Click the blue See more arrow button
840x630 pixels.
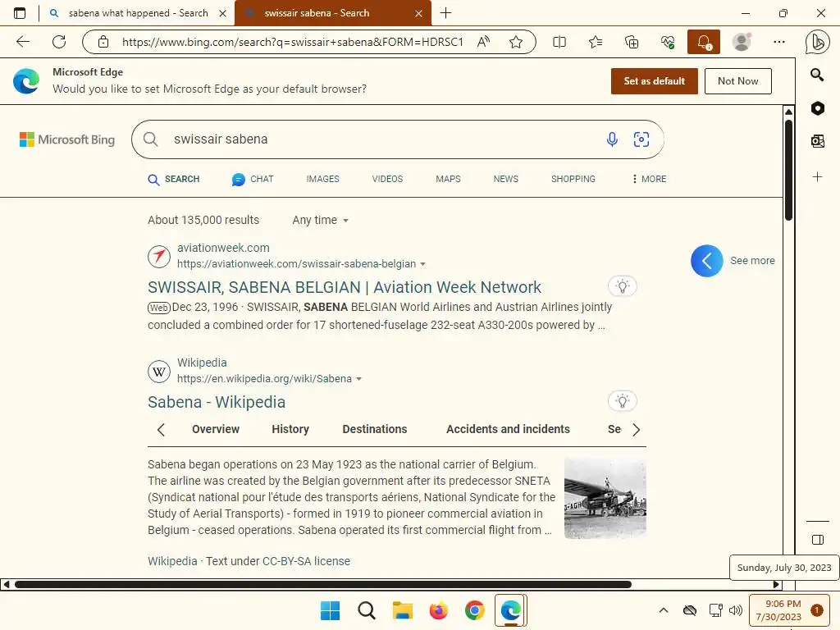(706, 261)
